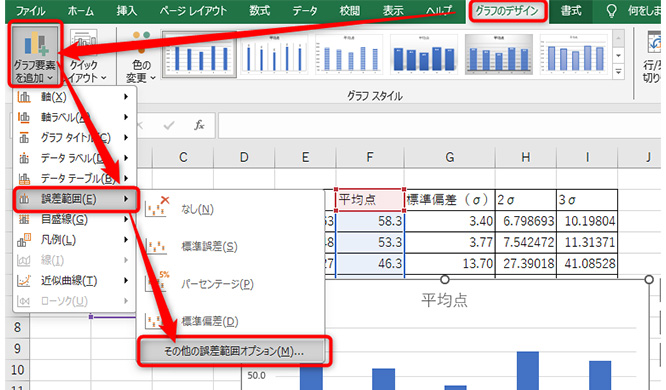Image resolution: width=666 pixels, height=390 pixels.
Task: Switch to the 校閲 tab
Action: point(350,10)
